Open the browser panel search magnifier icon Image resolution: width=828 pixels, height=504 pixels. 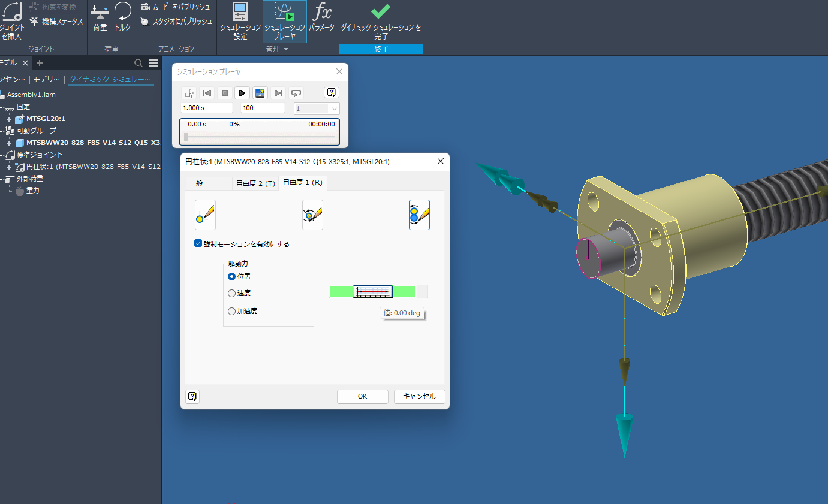click(x=138, y=63)
